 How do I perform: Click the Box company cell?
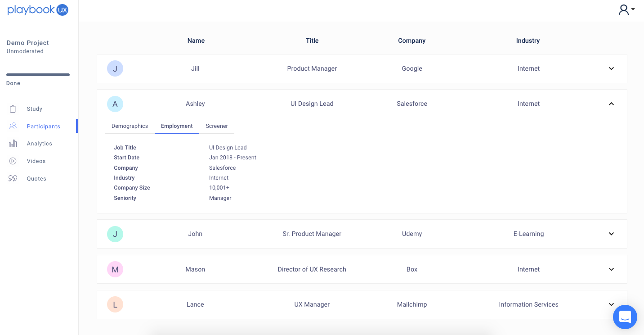pyautogui.click(x=412, y=269)
